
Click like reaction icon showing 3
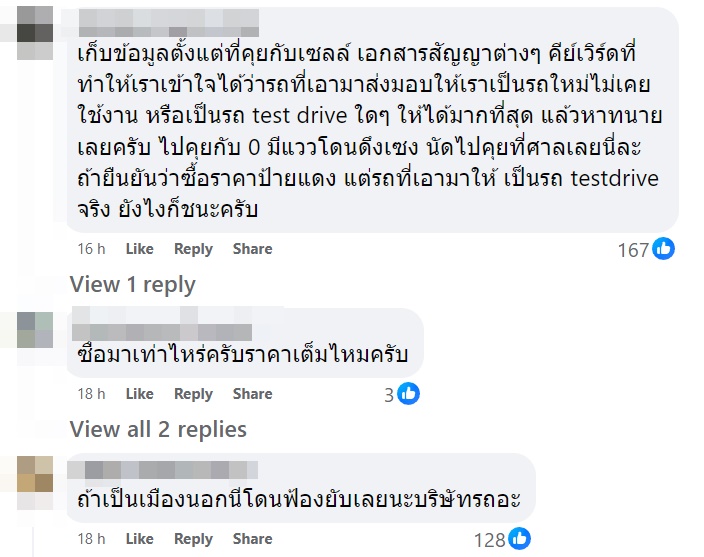408,394
